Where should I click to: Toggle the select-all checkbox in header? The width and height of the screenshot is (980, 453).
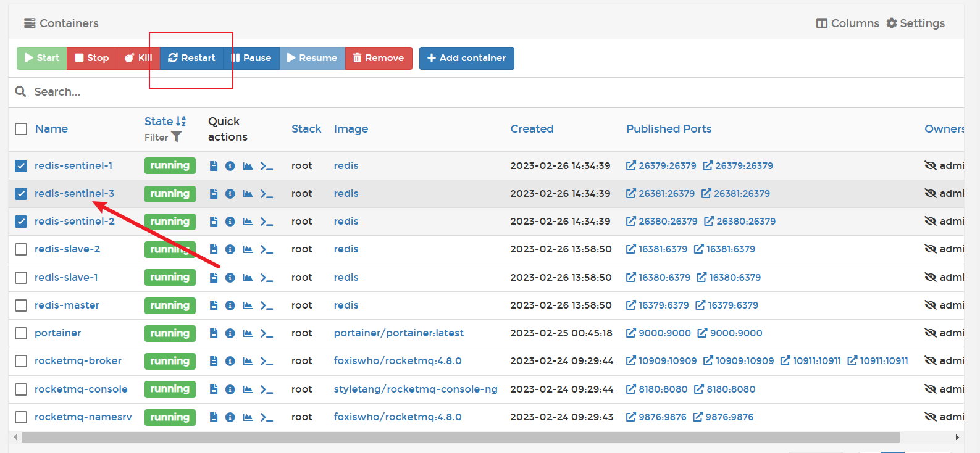[x=21, y=129]
